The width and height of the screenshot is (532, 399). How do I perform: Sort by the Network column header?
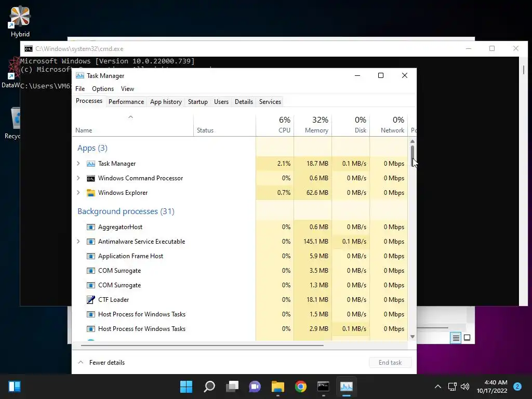(389, 125)
